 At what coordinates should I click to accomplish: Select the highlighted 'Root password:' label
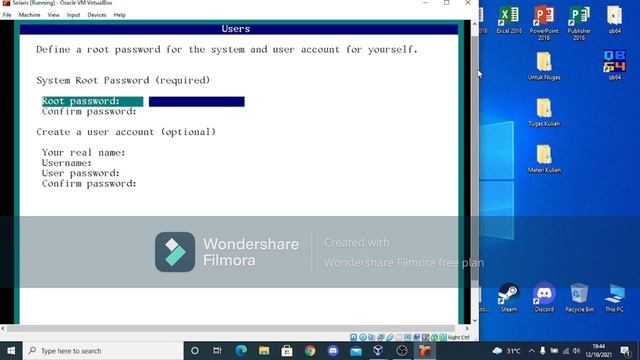tap(93, 101)
